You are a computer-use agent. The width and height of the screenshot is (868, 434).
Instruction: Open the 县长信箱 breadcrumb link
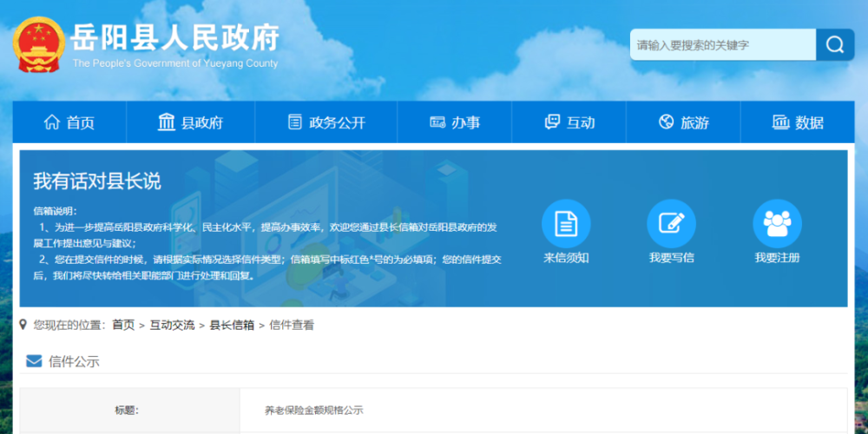(232, 325)
